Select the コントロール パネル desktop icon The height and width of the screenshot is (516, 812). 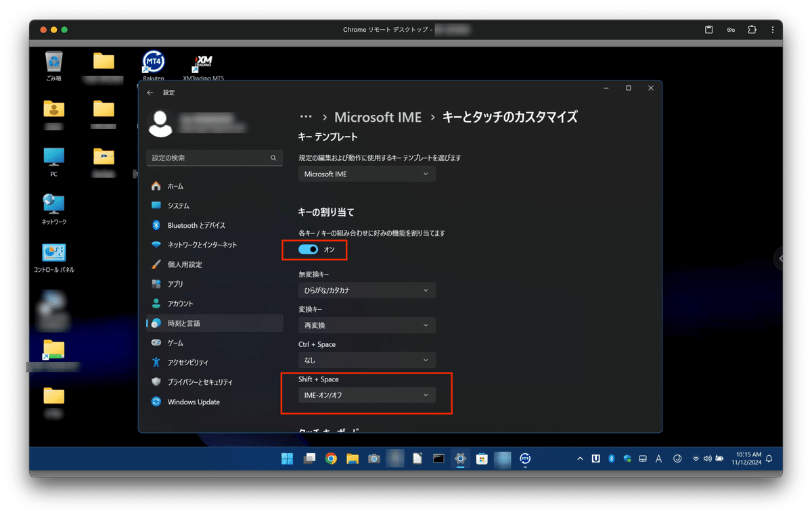point(54,258)
